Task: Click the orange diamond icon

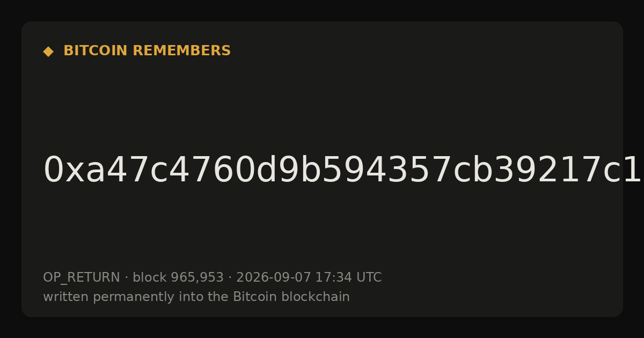Action: tap(48, 52)
